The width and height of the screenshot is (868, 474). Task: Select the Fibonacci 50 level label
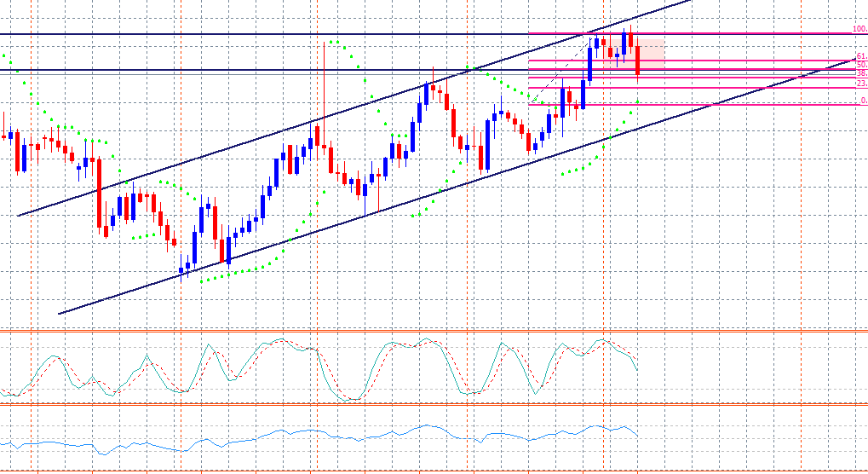(862, 65)
